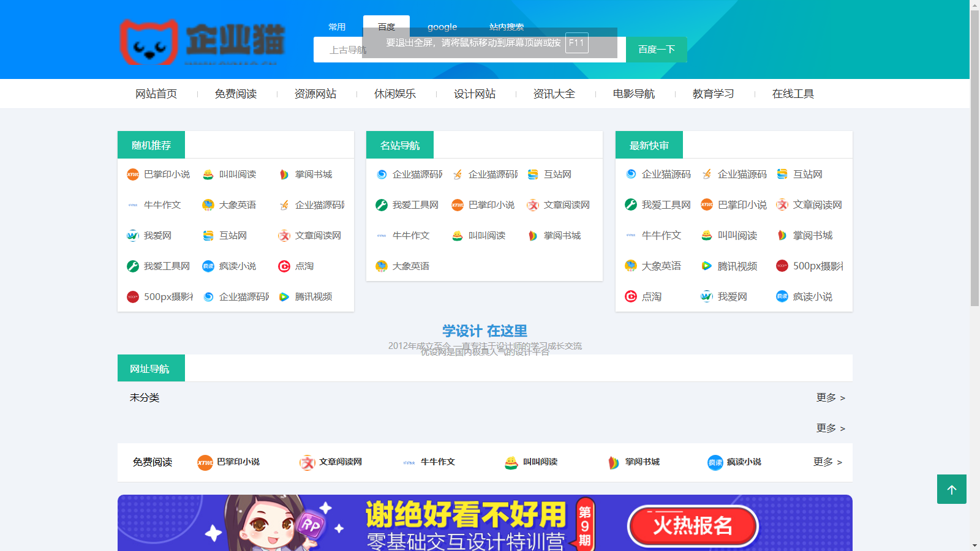Click 巴掌印小说 icon in 免费阅读 row
The image size is (980, 551).
coord(205,462)
